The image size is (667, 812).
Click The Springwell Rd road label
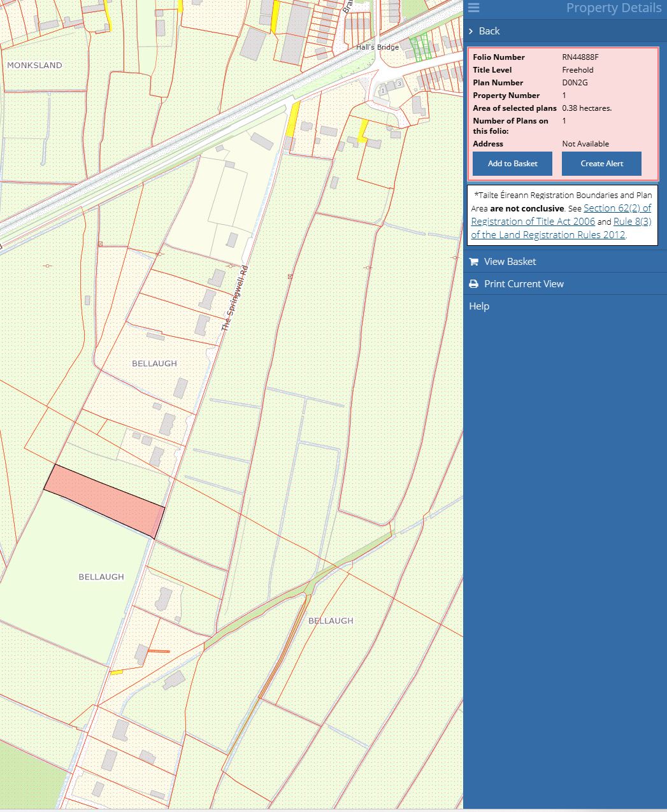pyautogui.click(x=234, y=299)
